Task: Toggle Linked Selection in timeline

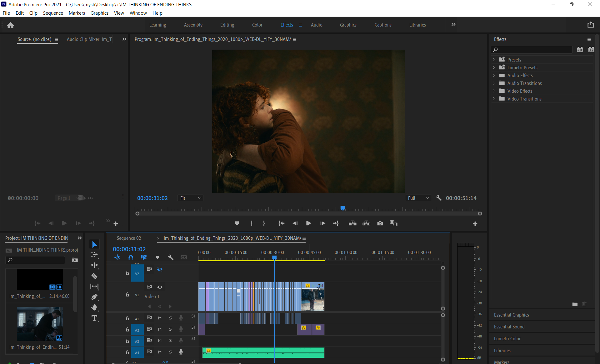Action: tap(144, 257)
